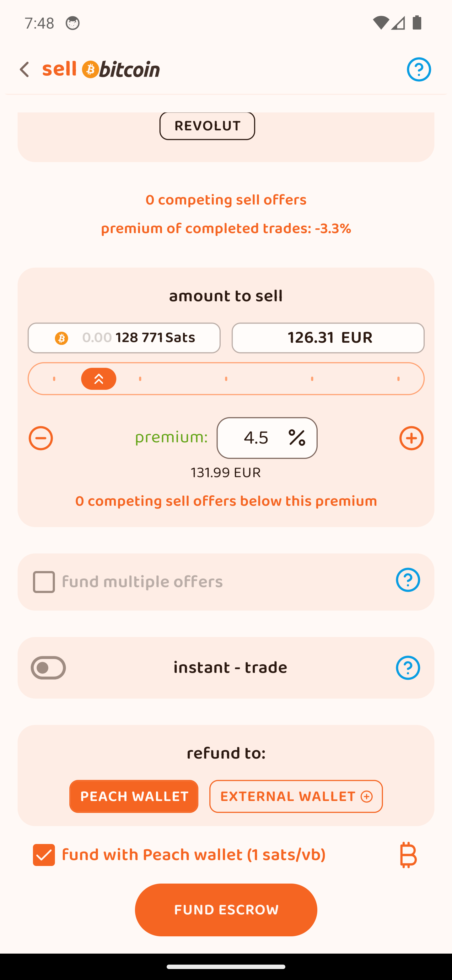Choose External Wallet for refund
This screenshot has height=980, width=452.
pos(296,796)
